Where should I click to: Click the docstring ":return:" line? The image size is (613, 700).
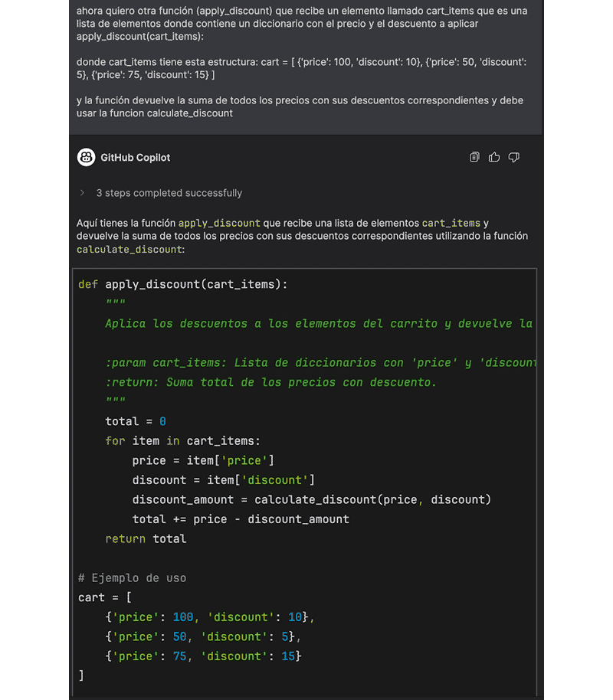pos(270,382)
